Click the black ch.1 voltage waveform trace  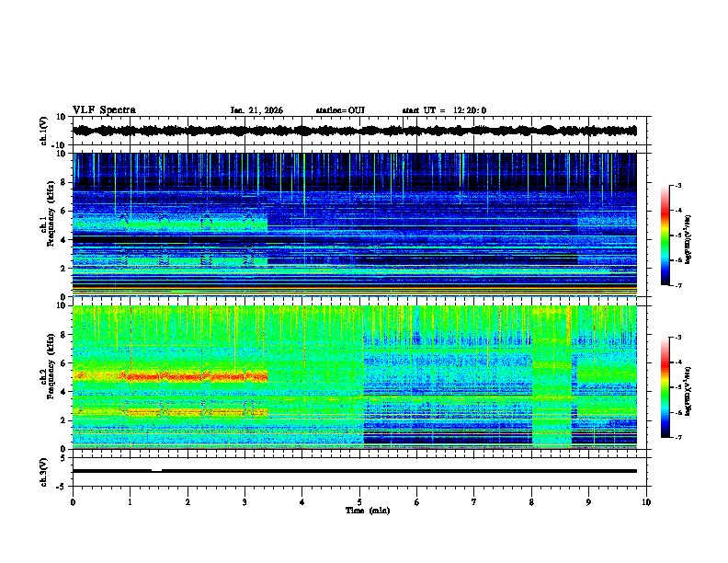[355, 131]
